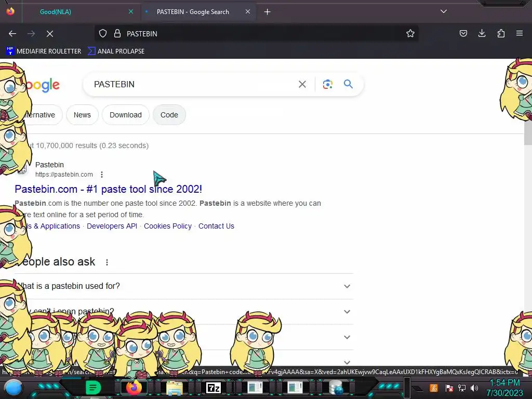Open the database globe taskbar icon
This screenshot has width=532, height=399.
336,388
